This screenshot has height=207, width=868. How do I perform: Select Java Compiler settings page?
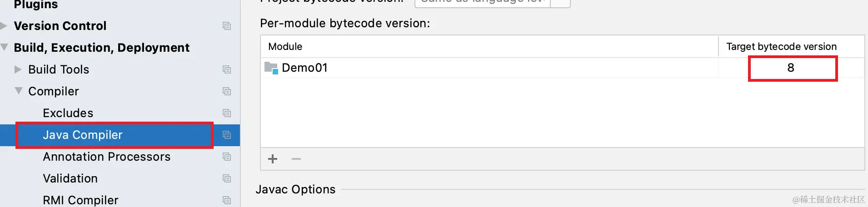tap(83, 135)
